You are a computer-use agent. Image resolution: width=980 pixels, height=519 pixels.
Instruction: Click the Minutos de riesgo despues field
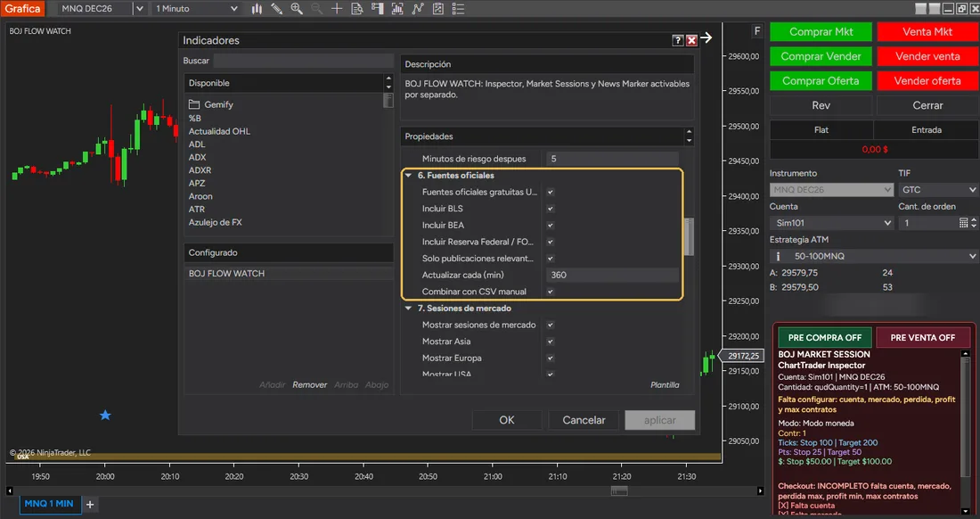tap(613, 159)
